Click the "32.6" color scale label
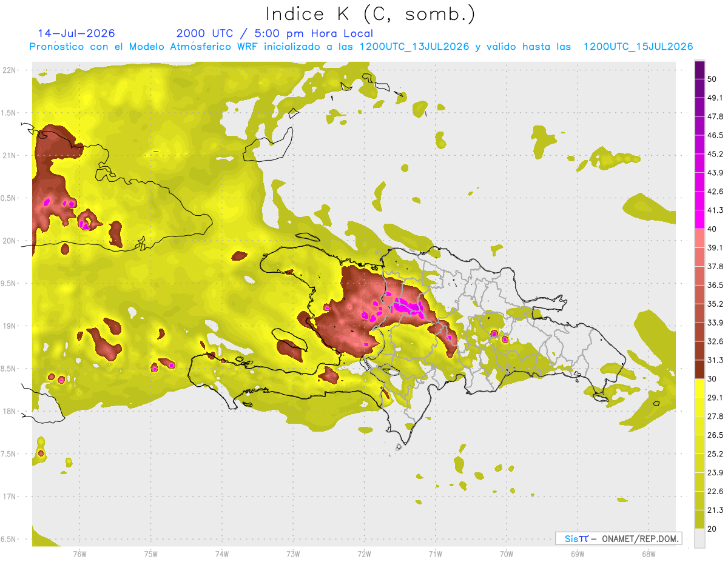Viewport: 728px width, 562px height. coord(715,341)
